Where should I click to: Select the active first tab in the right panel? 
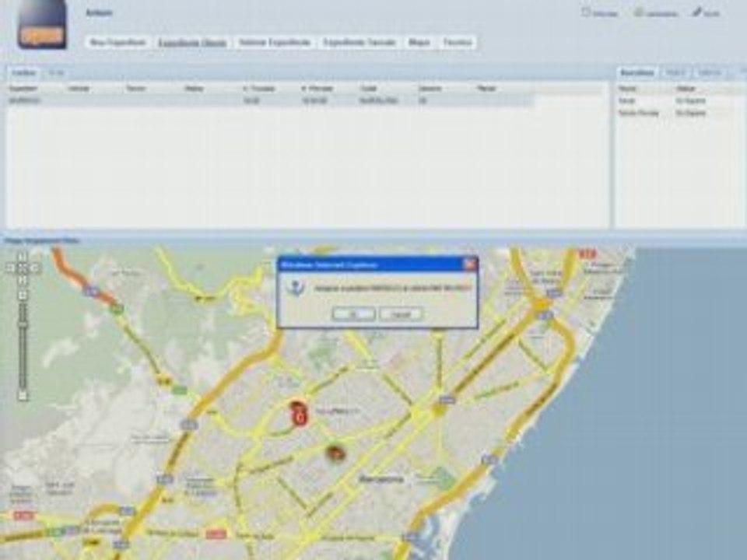(x=637, y=73)
